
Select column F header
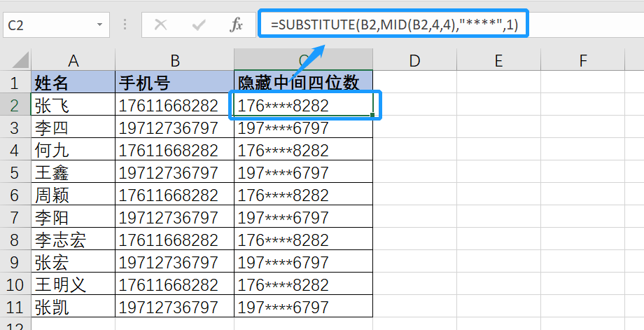[x=583, y=60]
